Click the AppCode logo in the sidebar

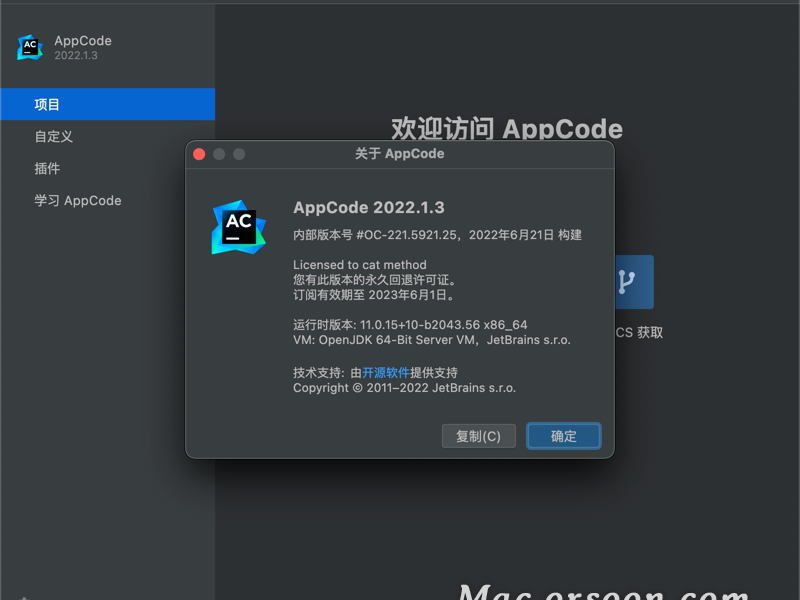click(30, 46)
